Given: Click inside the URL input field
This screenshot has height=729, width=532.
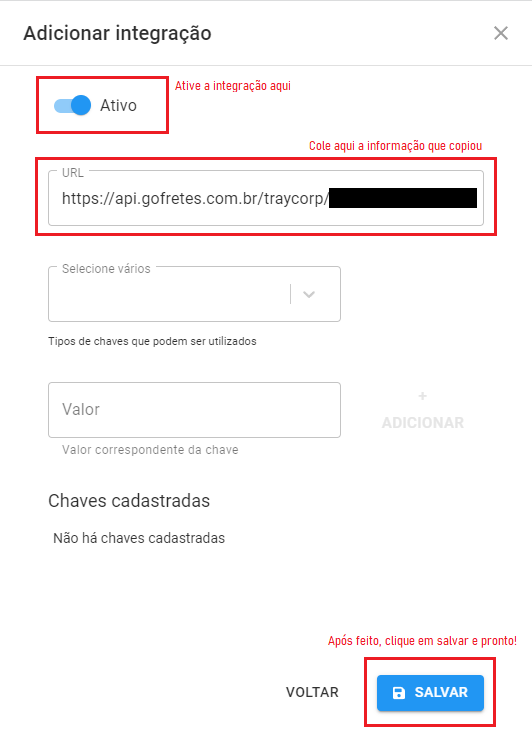Looking at the screenshot, I should [x=266, y=198].
